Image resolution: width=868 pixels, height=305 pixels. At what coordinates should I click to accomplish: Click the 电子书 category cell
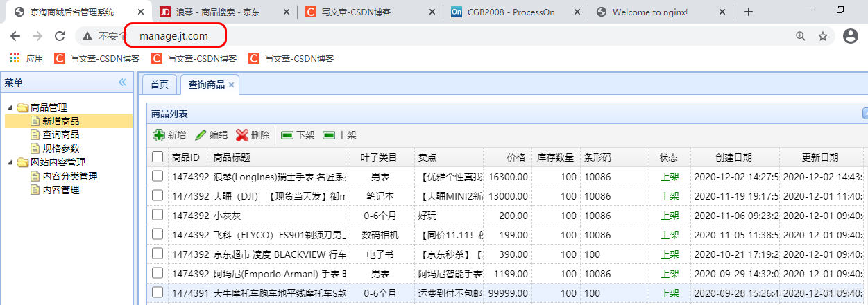pos(380,254)
